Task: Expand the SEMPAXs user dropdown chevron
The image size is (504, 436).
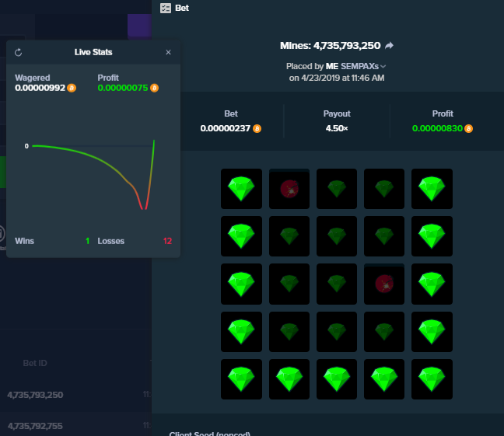Action: click(x=383, y=67)
